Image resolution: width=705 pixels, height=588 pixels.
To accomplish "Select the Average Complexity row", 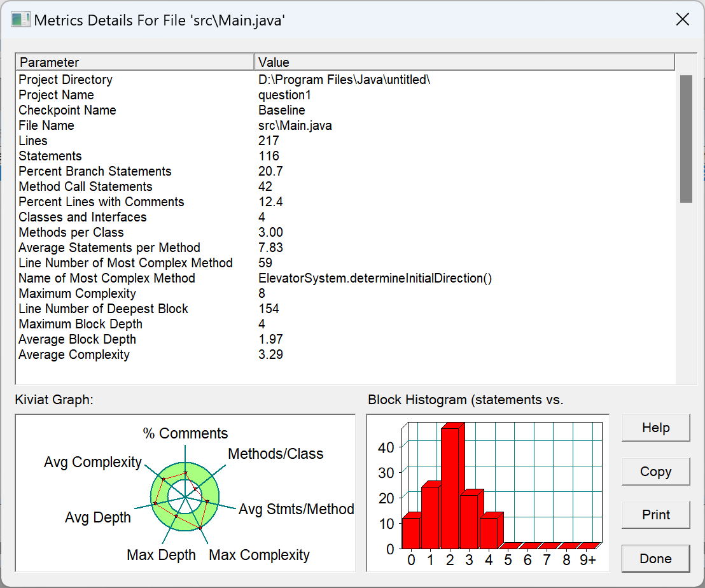I will pyautogui.click(x=346, y=354).
